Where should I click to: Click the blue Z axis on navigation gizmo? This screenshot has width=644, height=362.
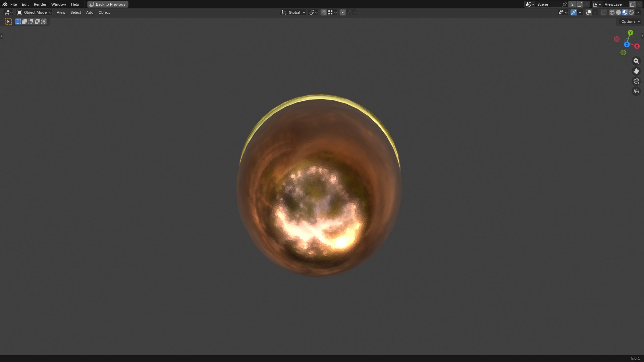coord(627,45)
